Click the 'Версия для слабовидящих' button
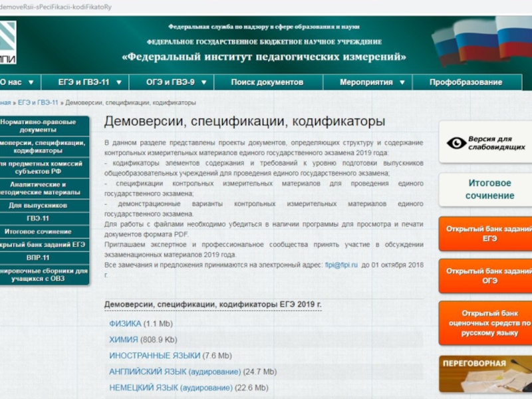The image size is (532, 399). (485, 142)
